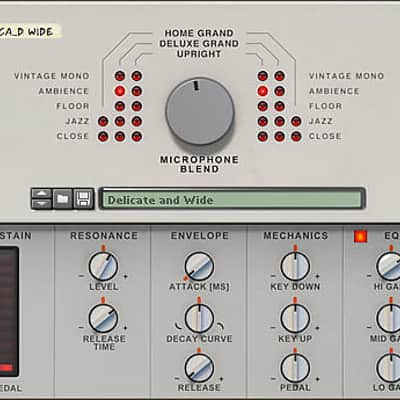
Task: Click the EQ Mid Gain knob
Action: (389, 319)
